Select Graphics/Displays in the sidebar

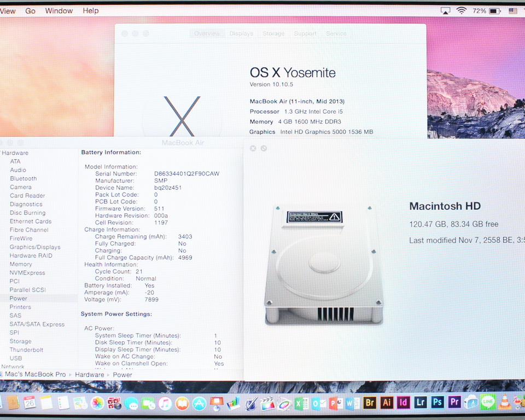point(35,247)
